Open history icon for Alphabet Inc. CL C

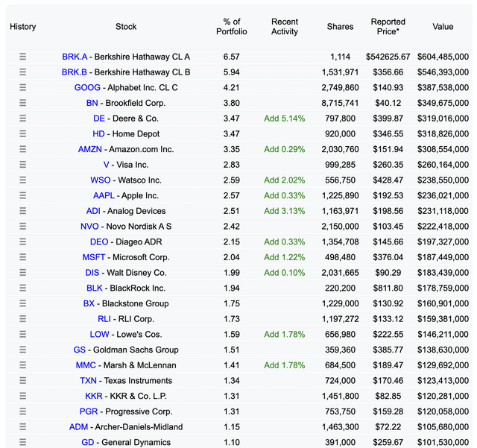coord(23,87)
